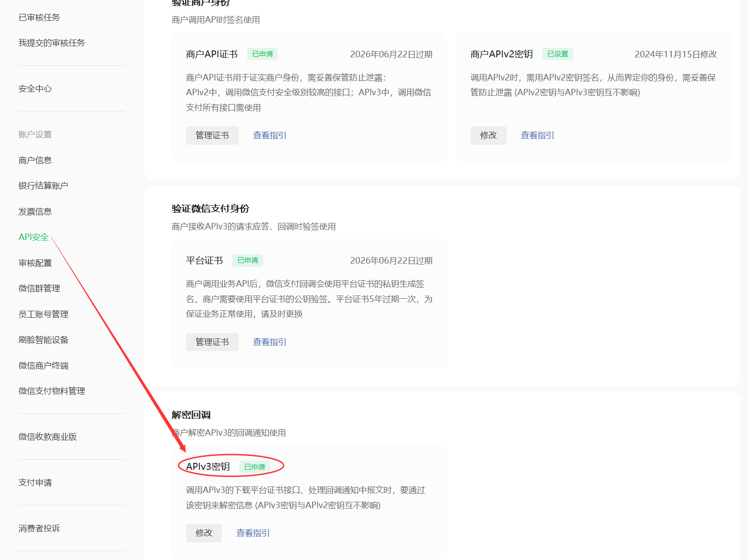This screenshot has width=748, height=560.
Task: Select 消费者投诉 in the sidebar
Action: [39, 529]
